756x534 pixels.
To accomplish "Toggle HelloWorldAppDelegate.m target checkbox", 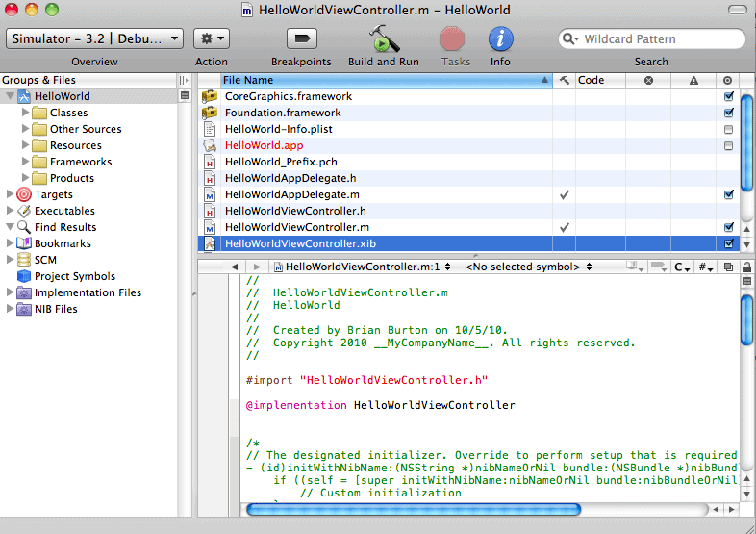I will click(728, 195).
